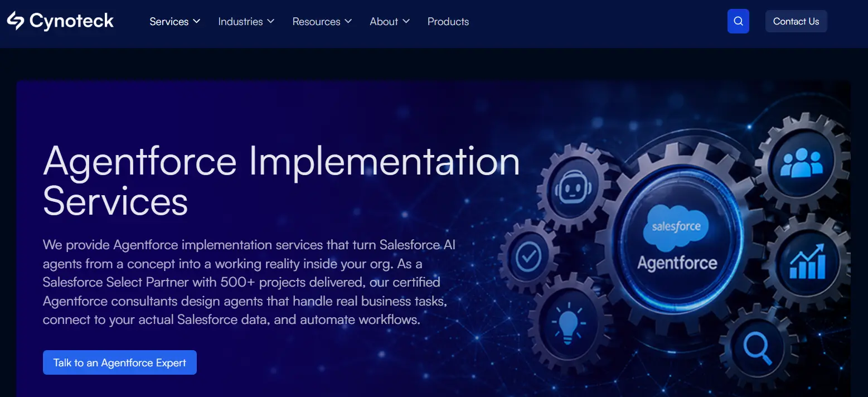
Task: Expand the About dropdown chevron
Action: (x=406, y=21)
